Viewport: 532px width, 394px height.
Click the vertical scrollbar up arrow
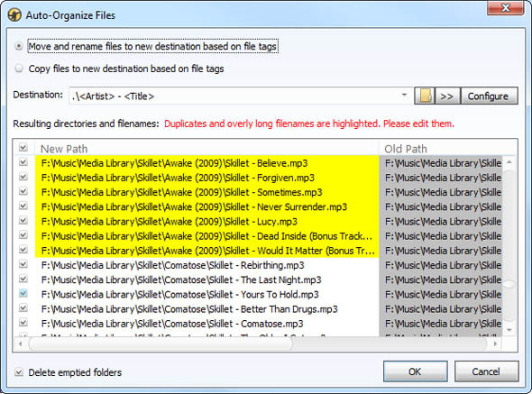509,162
